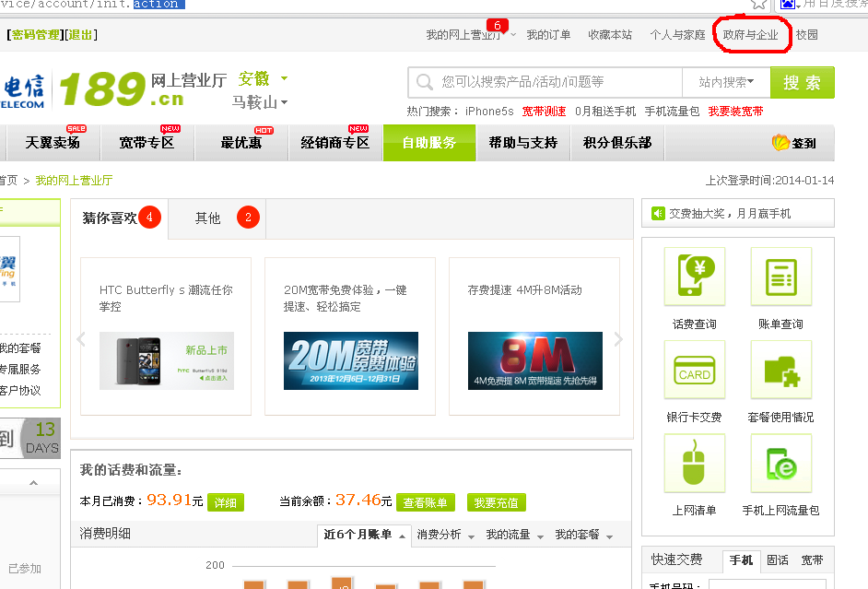
Task: Click the green 搜索 button
Action: [x=803, y=82]
